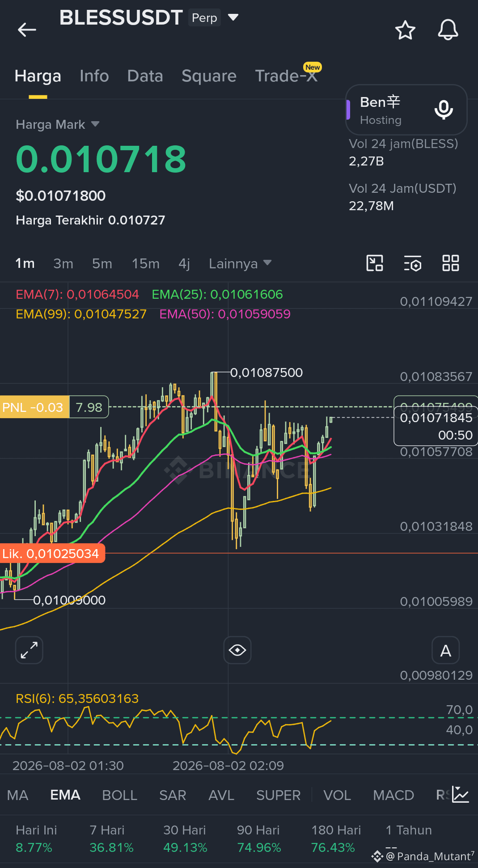Viewport: 478px width, 868px height.
Task: Select the 1m timeframe
Action: click(25, 263)
